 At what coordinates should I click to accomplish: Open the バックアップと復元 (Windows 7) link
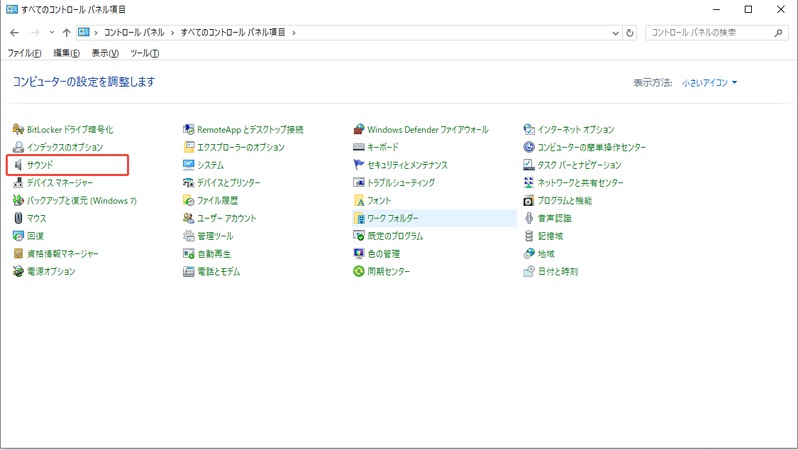(82, 201)
